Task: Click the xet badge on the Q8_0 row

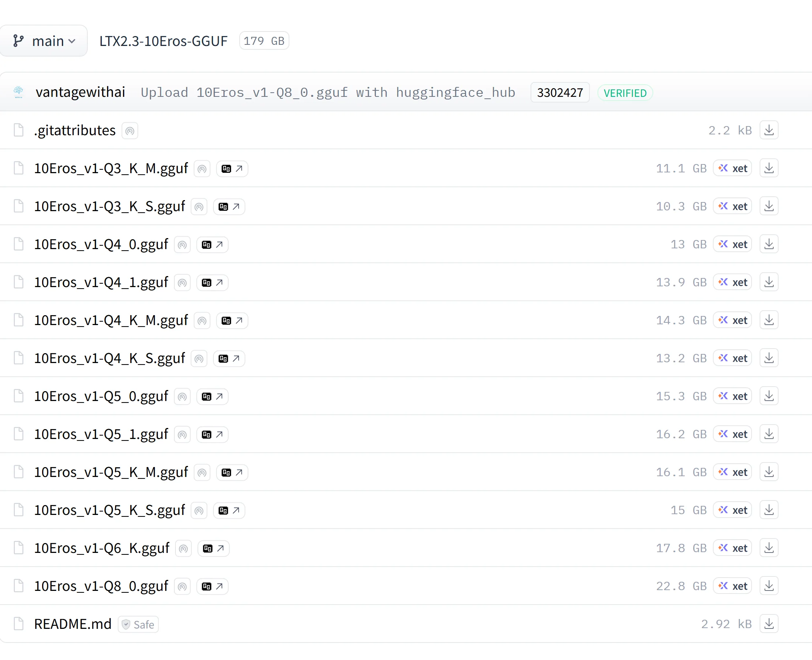Action: tap(733, 586)
